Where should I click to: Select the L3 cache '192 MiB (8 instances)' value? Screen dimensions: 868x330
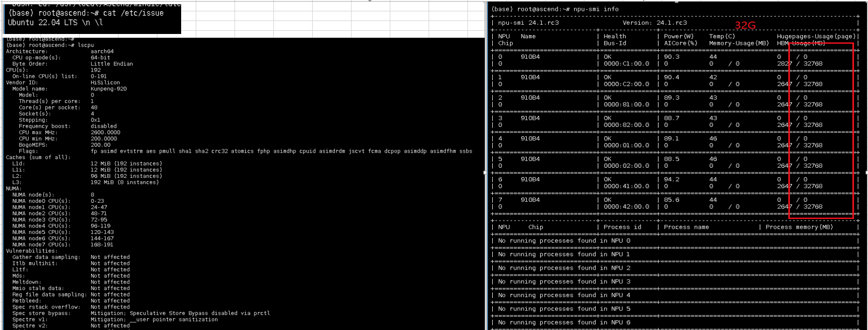point(125,182)
